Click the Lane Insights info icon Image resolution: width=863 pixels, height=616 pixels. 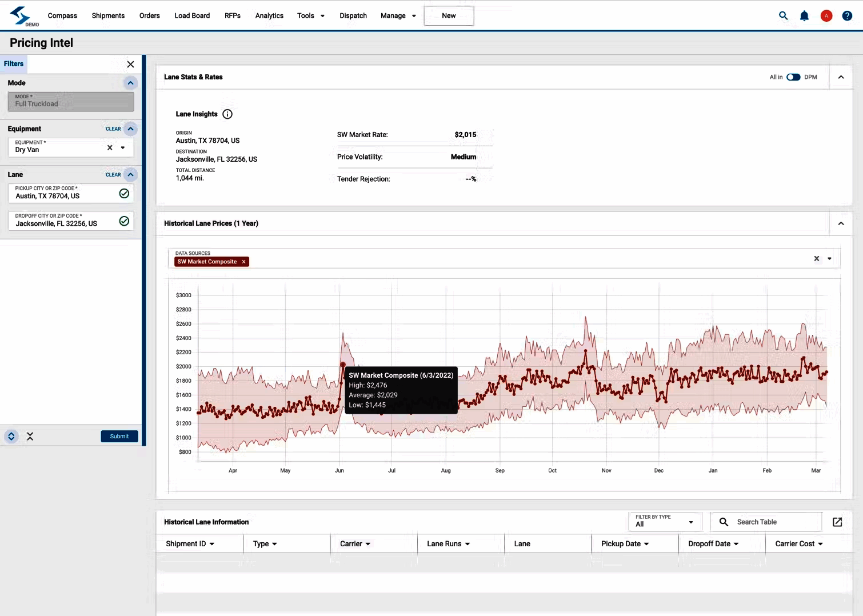click(227, 114)
